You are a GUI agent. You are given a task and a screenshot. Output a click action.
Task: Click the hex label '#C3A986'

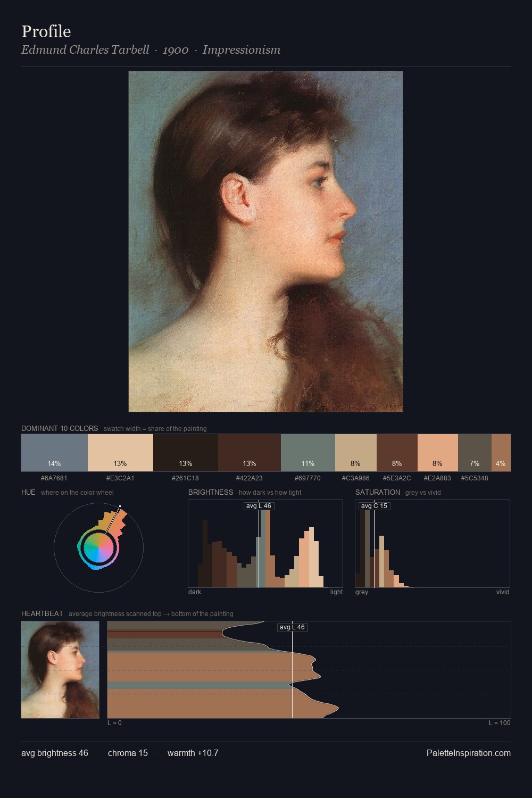pyautogui.click(x=356, y=478)
